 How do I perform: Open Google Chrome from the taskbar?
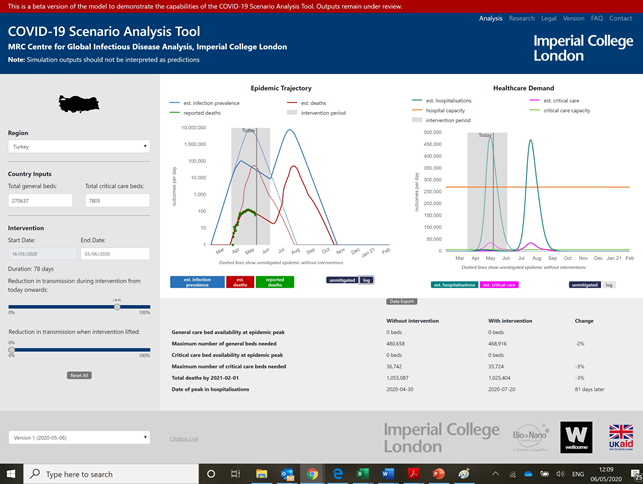tap(312, 473)
